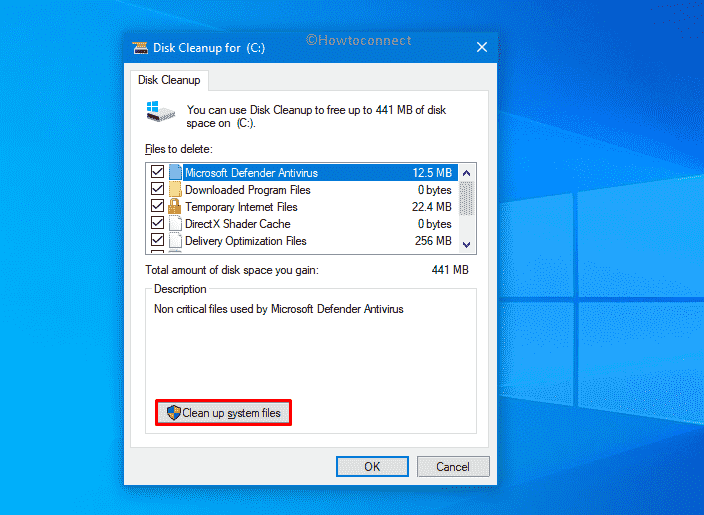Click the Microsoft Defender Antivirus file icon
Screen dimensions: 704x515
click(175, 172)
